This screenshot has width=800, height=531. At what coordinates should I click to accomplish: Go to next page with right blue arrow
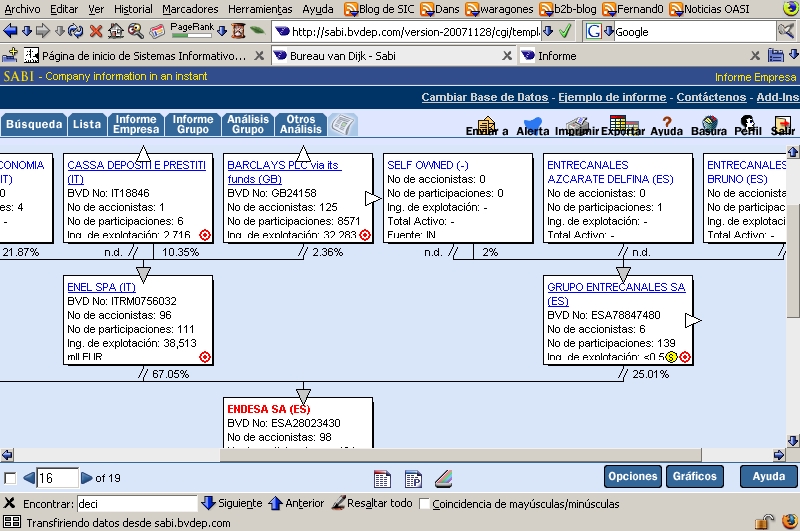point(87,478)
